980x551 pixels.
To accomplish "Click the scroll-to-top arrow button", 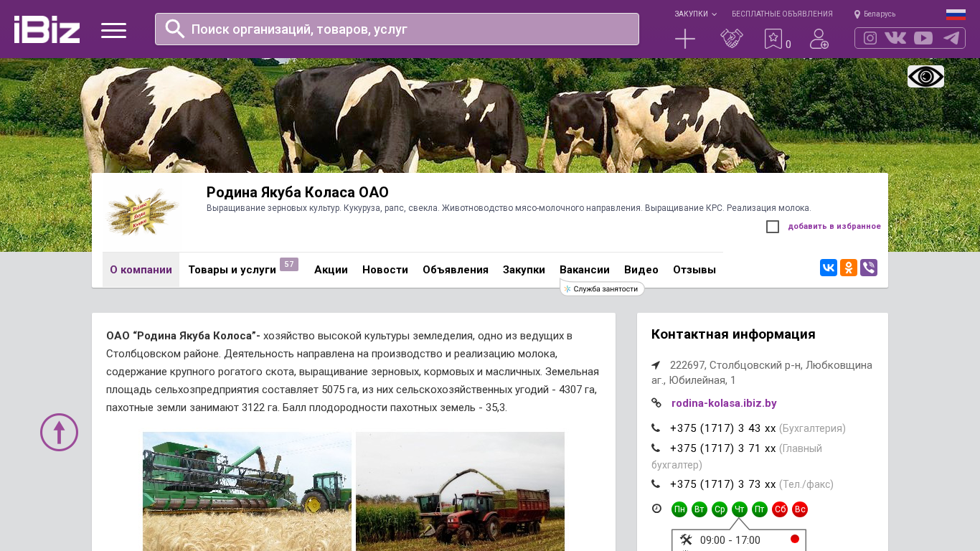I will click(x=59, y=432).
